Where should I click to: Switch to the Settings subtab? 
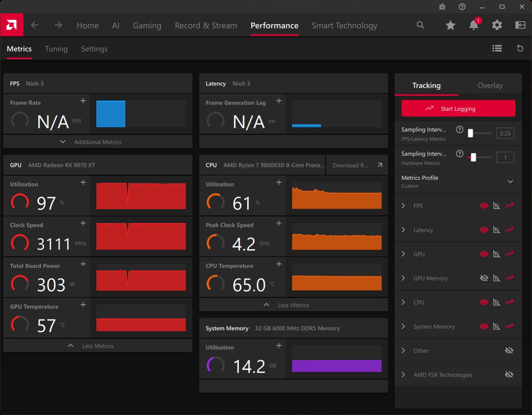click(x=94, y=49)
